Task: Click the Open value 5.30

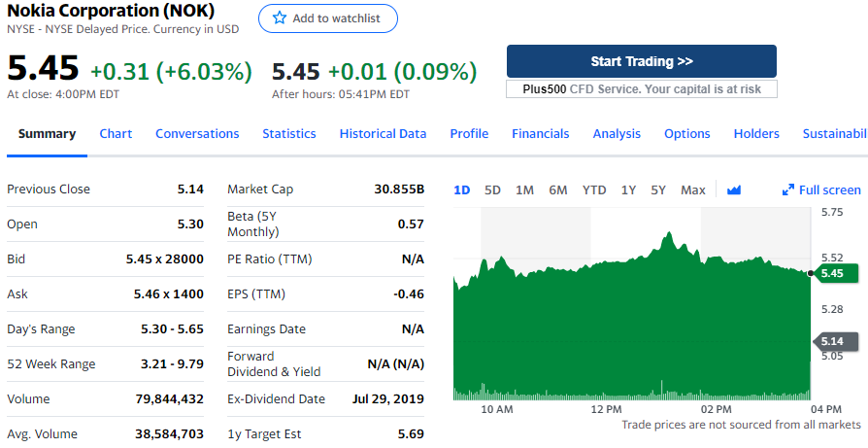Action: (190, 224)
